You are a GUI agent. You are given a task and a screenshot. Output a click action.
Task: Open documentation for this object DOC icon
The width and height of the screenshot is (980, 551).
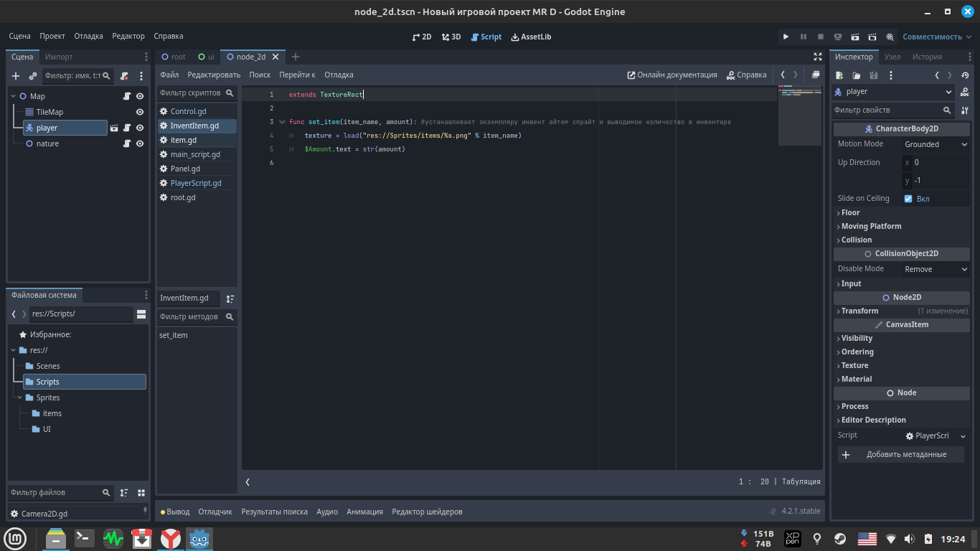pos(965,92)
